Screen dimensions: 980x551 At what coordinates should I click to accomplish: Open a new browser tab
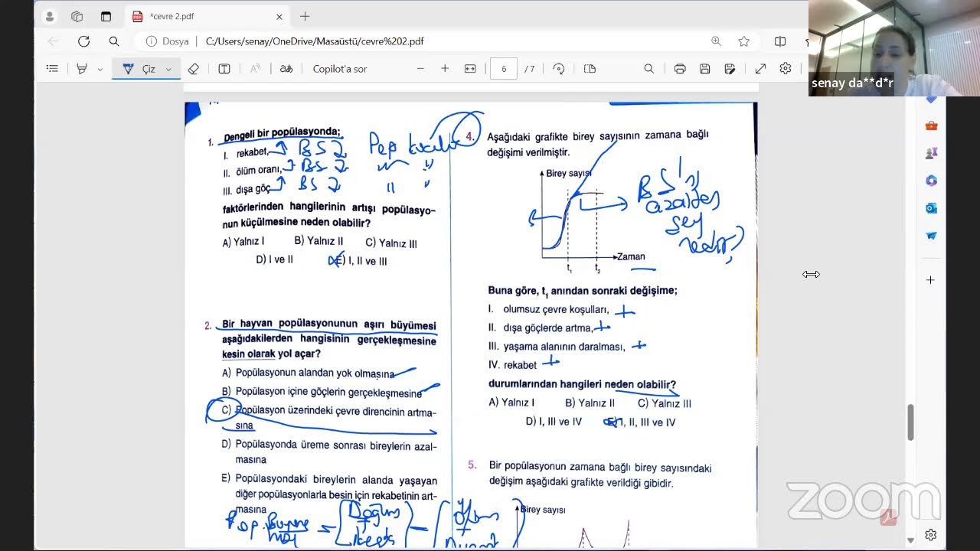305,16
